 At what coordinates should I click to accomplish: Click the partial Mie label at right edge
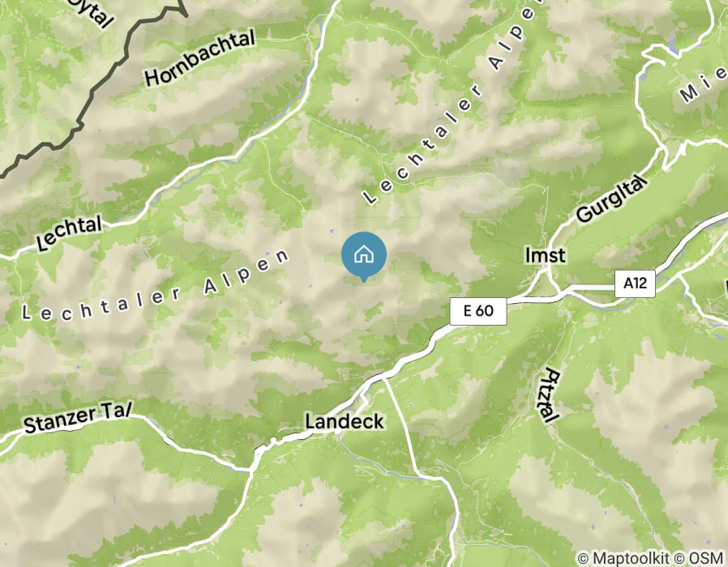tap(703, 86)
